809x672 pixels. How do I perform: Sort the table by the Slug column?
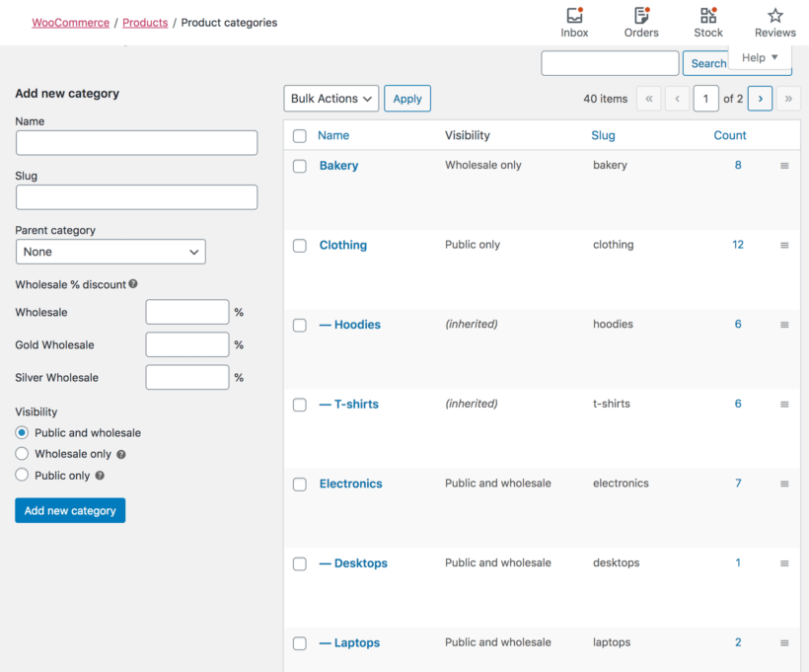point(603,135)
